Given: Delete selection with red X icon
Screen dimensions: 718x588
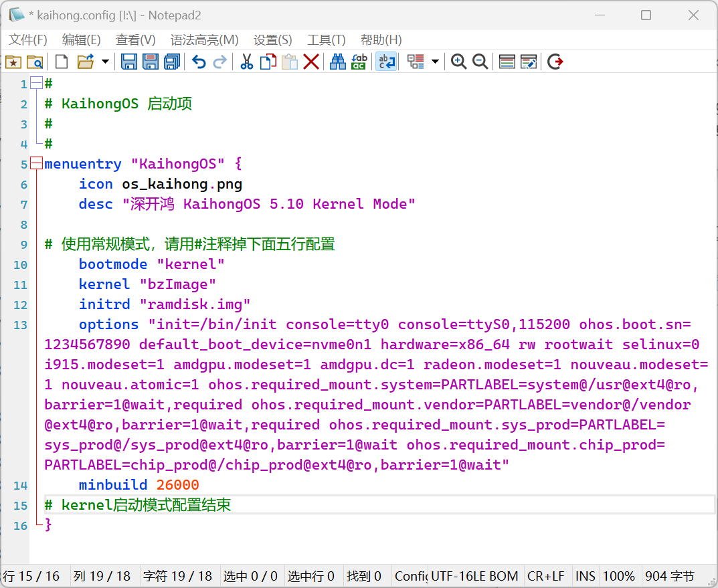Looking at the screenshot, I should pos(311,62).
